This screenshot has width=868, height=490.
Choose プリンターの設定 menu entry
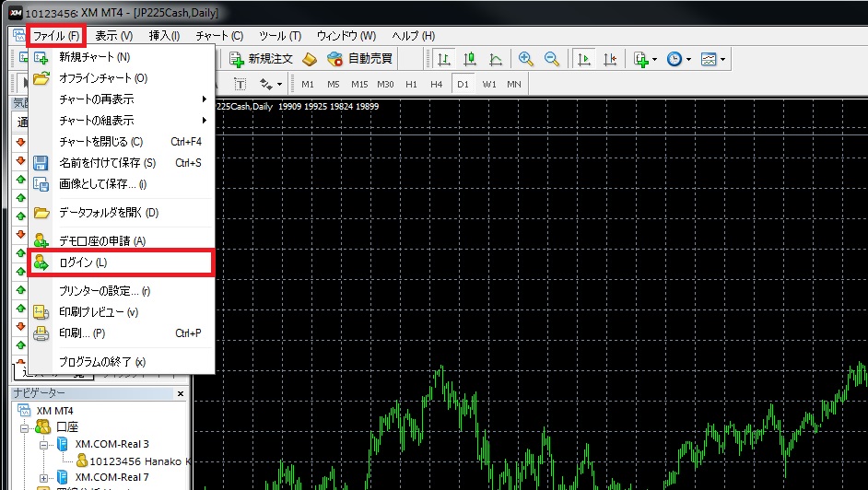pyautogui.click(x=122, y=291)
